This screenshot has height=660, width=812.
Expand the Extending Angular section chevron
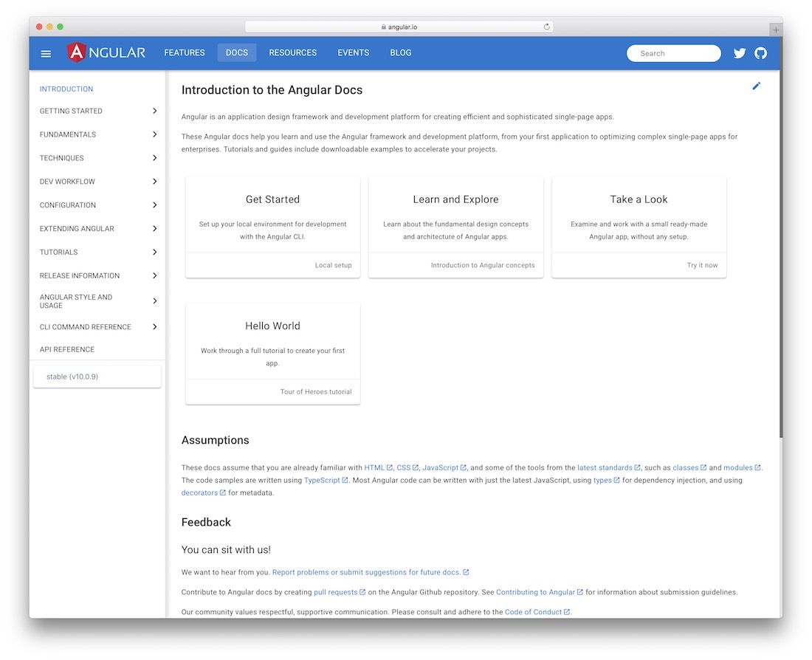click(154, 228)
